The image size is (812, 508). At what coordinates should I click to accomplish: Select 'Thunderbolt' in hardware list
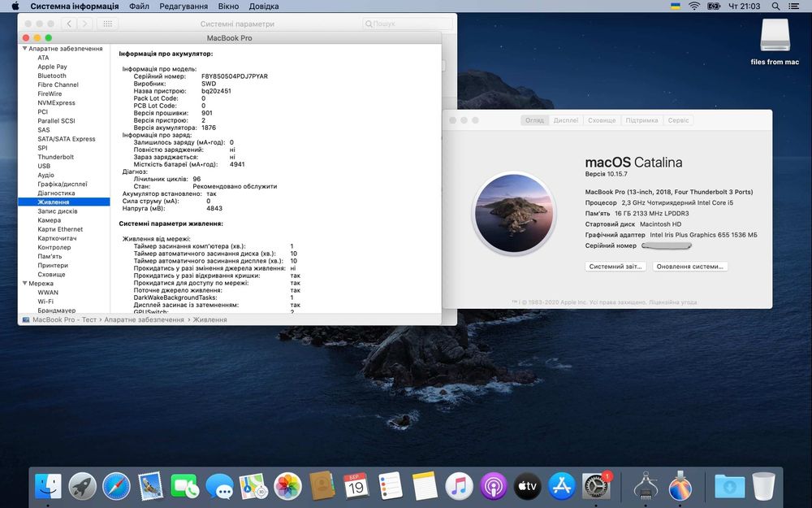tap(55, 157)
